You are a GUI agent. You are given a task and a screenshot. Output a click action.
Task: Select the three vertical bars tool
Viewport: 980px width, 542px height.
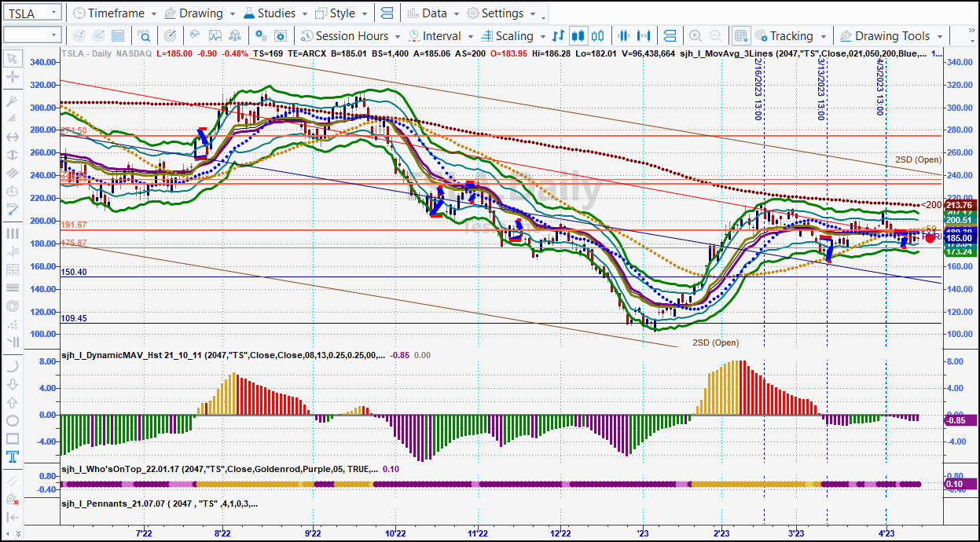(12, 233)
